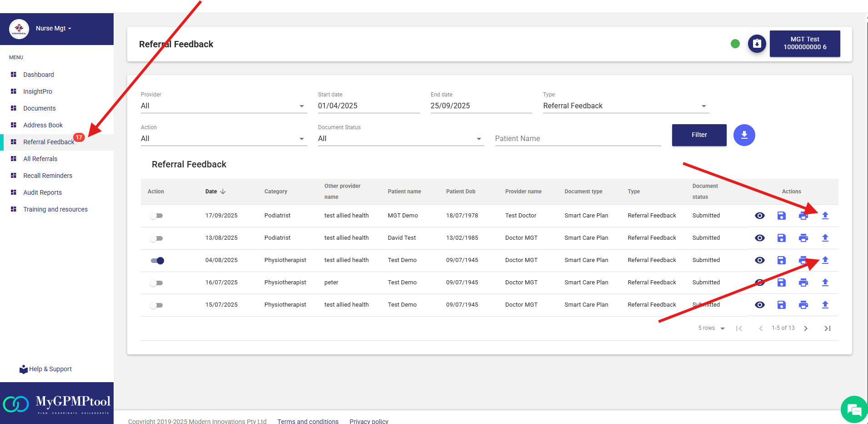Open the Document Status dropdown
The height and width of the screenshot is (424, 868).
click(x=400, y=139)
